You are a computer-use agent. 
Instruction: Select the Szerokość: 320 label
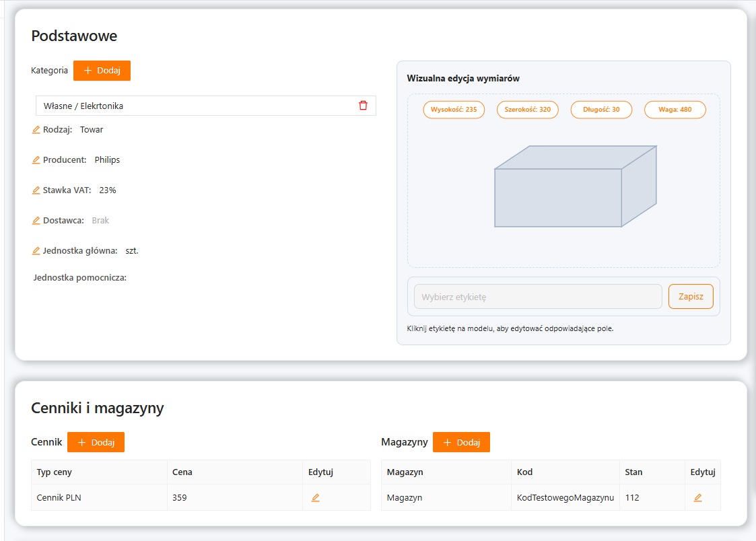[527, 110]
